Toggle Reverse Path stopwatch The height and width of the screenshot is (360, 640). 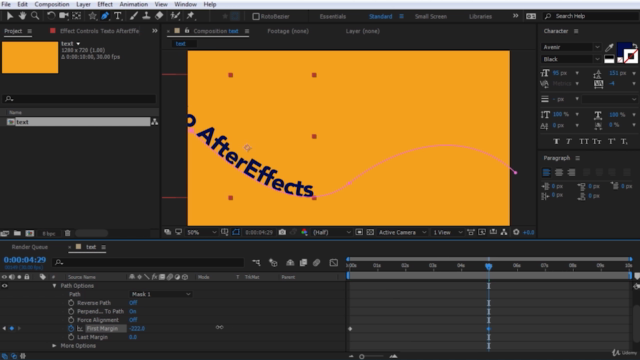[x=71, y=303]
